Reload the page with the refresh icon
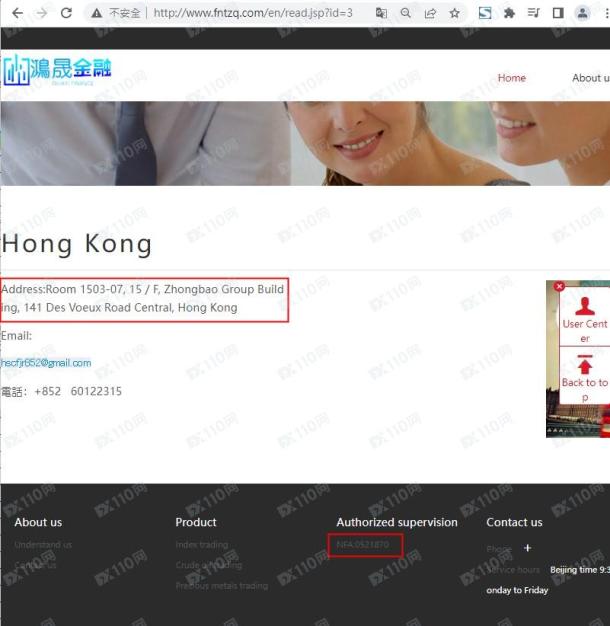Image resolution: width=610 pixels, height=626 pixels. pyautogui.click(x=66, y=13)
